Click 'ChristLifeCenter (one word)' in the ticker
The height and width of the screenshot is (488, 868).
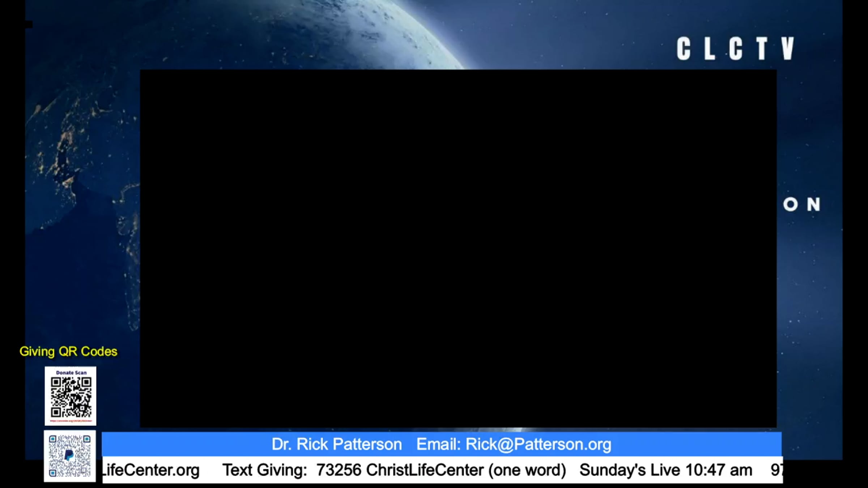pyautogui.click(x=466, y=470)
